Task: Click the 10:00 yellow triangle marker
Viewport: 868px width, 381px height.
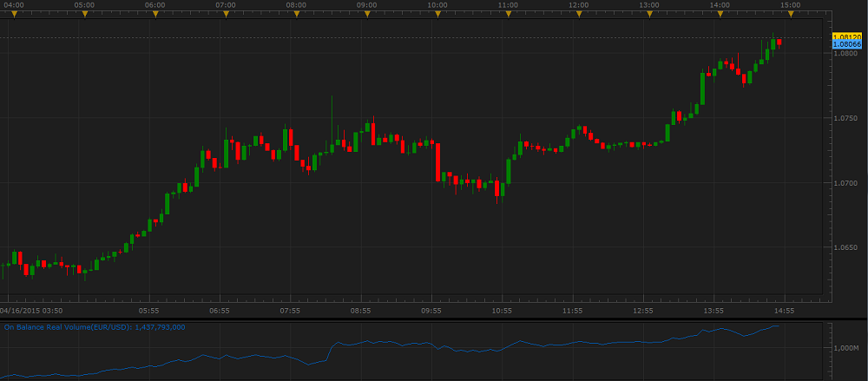Action: pos(437,14)
